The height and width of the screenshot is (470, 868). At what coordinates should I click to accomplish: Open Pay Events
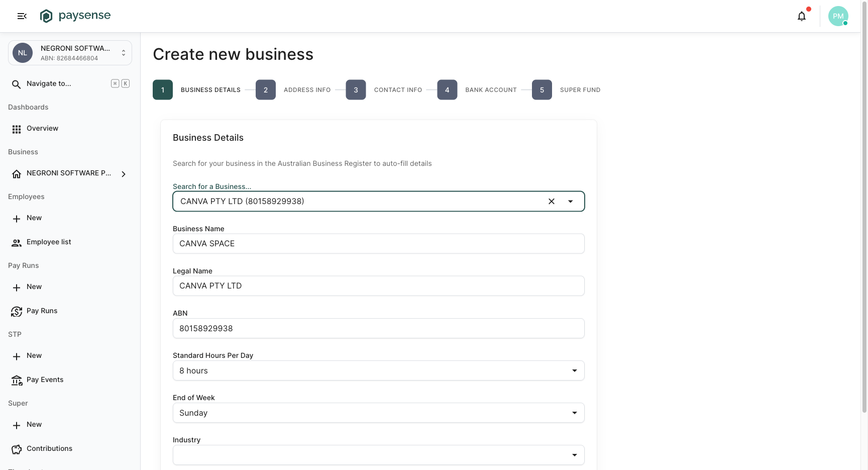click(x=70, y=380)
